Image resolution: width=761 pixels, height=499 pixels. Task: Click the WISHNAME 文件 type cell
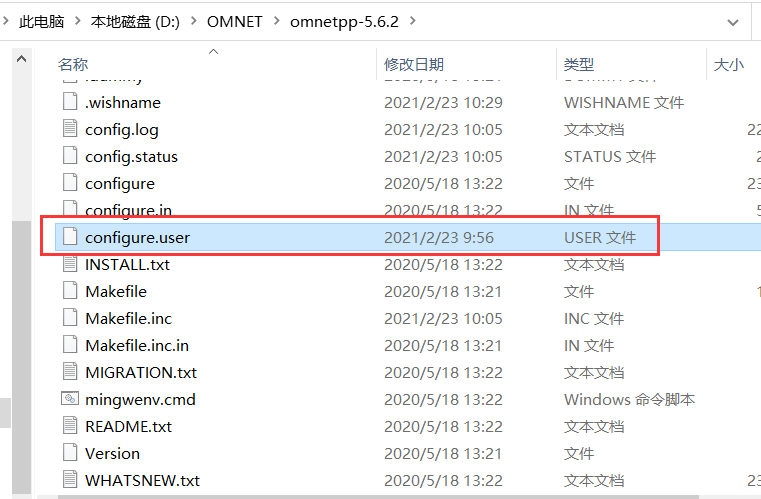tap(624, 102)
